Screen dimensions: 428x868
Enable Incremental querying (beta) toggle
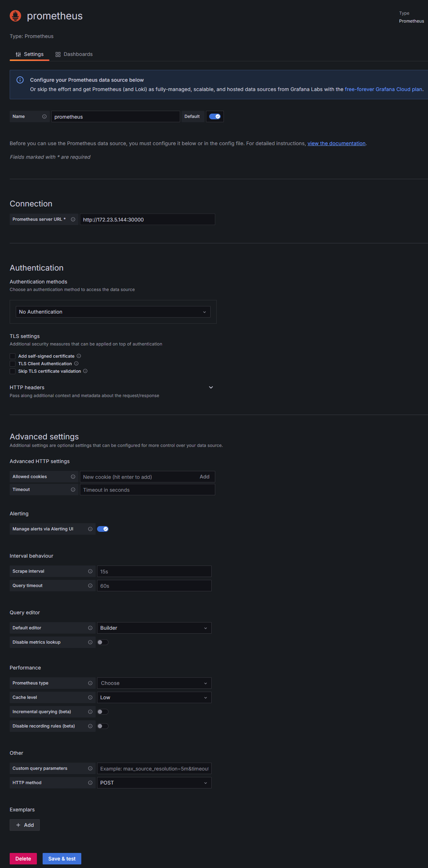[103, 712]
